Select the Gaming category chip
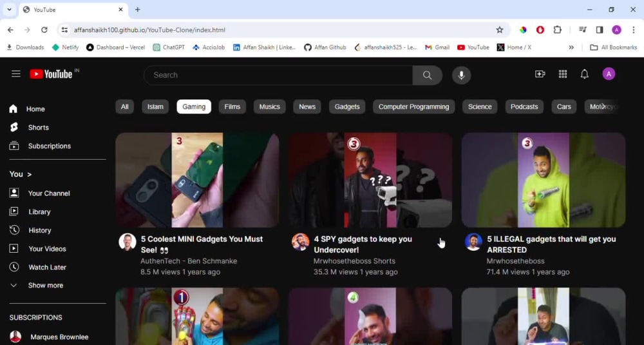 (194, 106)
